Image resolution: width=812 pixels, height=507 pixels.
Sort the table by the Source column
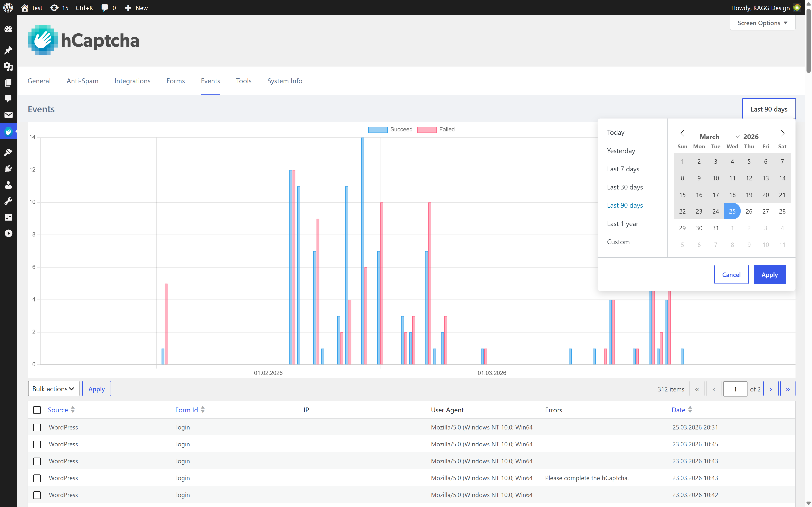click(x=58, y=410)
